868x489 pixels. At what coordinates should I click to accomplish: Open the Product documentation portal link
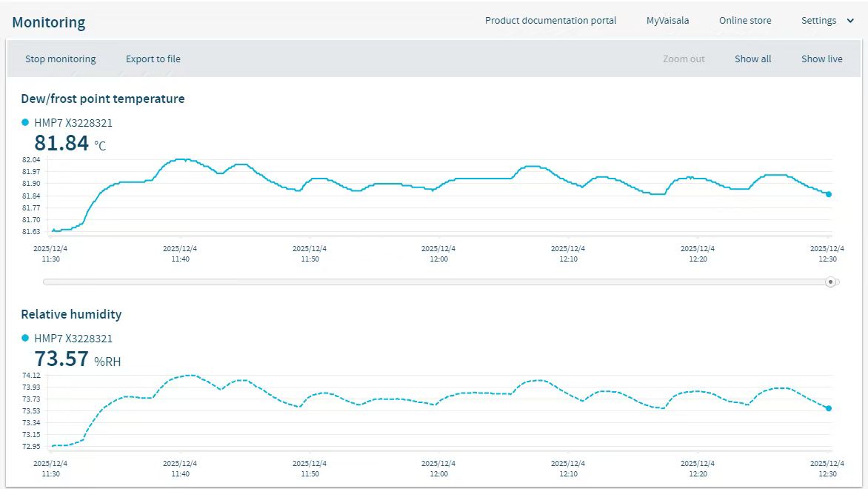click(550, 21)
